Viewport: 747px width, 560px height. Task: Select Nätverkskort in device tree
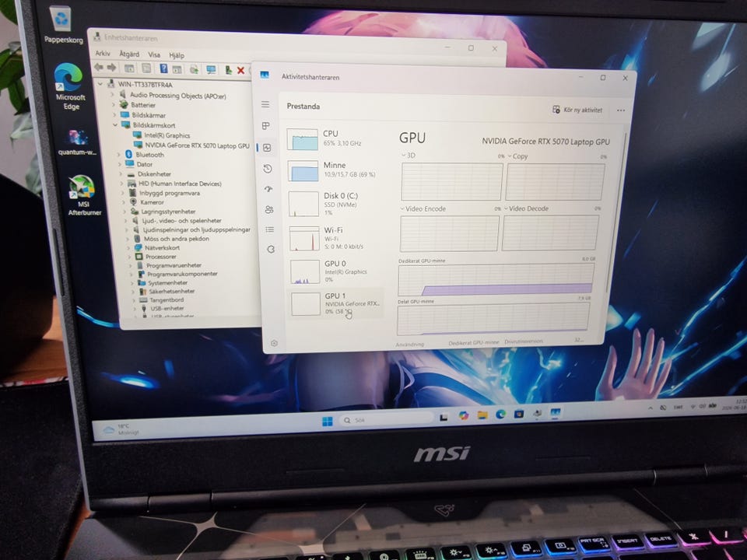point(157,247)
